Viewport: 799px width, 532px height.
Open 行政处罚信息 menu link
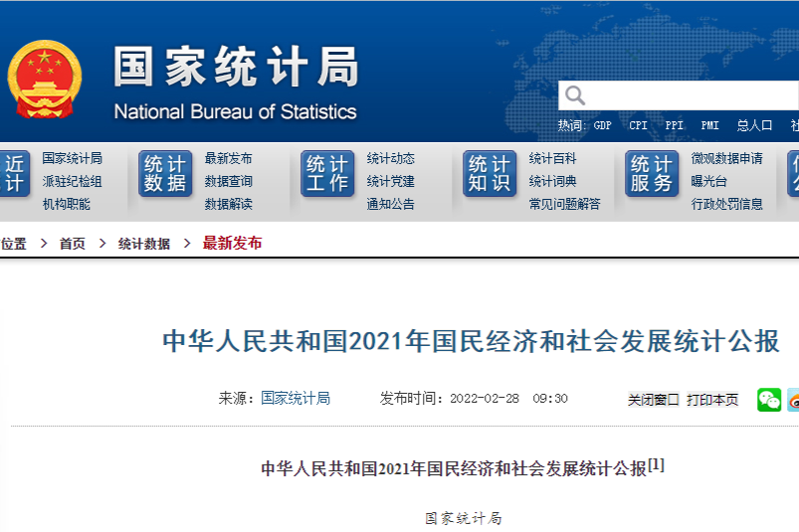726,204
